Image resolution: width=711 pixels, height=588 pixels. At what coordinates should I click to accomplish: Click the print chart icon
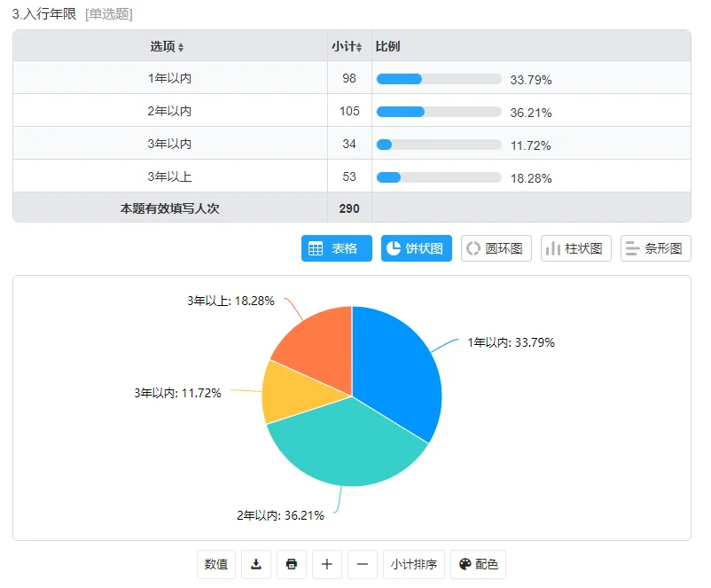tap(292, 564)
